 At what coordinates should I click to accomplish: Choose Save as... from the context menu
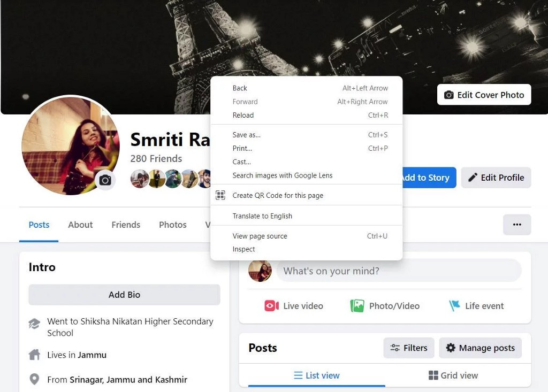(x=307, y=135)
